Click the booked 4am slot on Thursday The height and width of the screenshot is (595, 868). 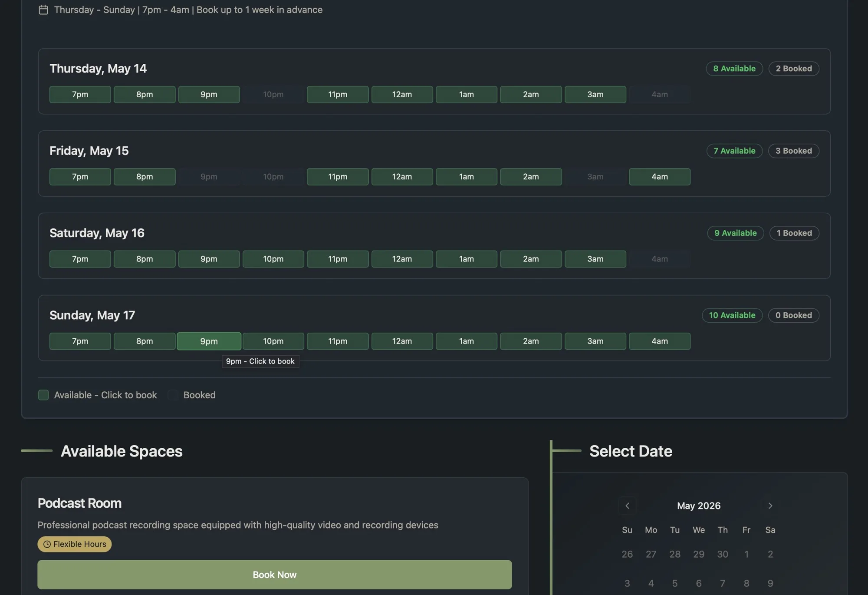coord(660,94)
